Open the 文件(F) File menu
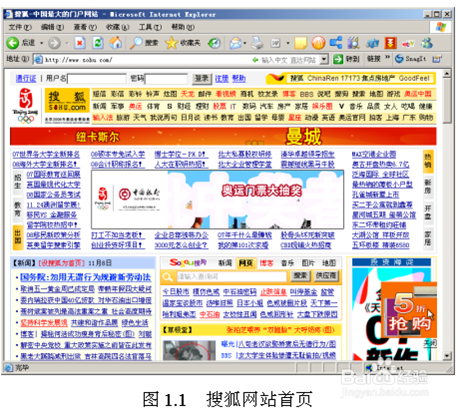 [20, 27]
